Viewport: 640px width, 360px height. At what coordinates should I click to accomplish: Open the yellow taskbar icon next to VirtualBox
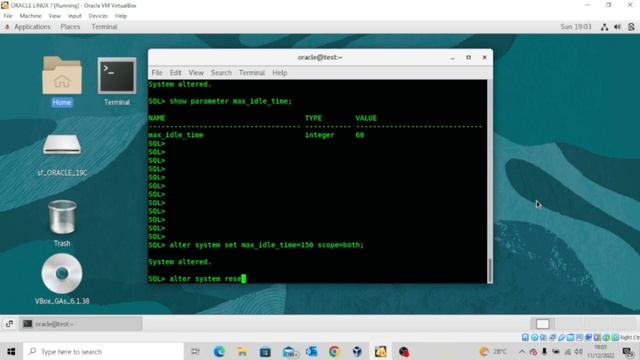coord(380,351)
